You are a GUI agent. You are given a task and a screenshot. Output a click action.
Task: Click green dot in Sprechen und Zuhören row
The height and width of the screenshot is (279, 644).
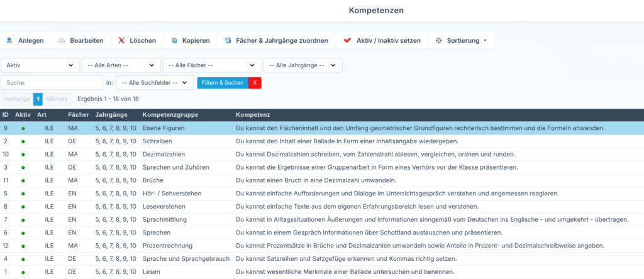[x=23, y=168]
